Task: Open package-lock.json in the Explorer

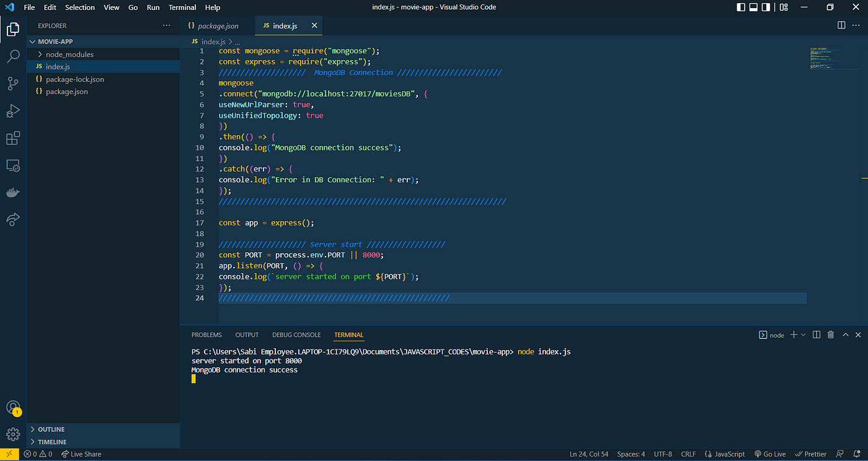Action: pos(103,79)
